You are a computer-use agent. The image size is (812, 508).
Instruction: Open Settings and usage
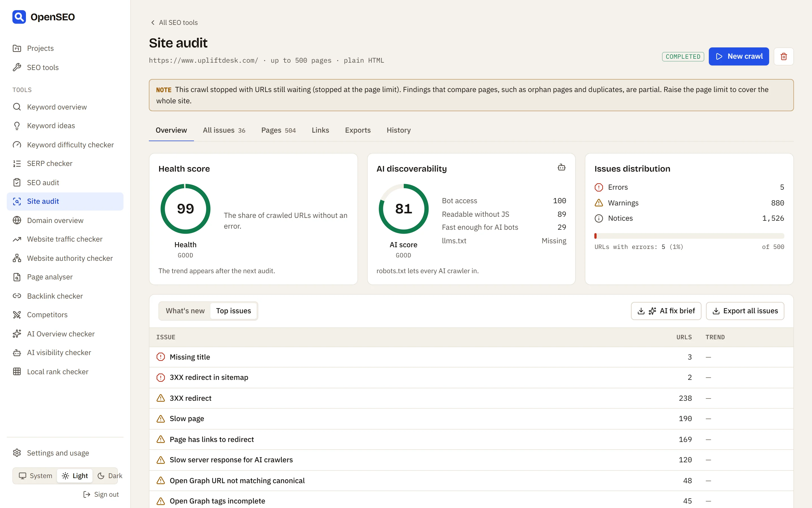[x=65, y=453]
